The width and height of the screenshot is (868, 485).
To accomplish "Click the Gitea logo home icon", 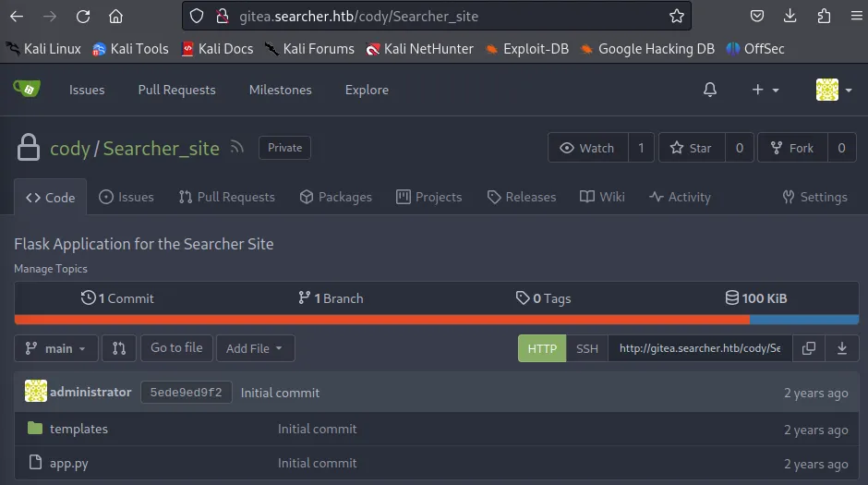I will coord(27,89).
